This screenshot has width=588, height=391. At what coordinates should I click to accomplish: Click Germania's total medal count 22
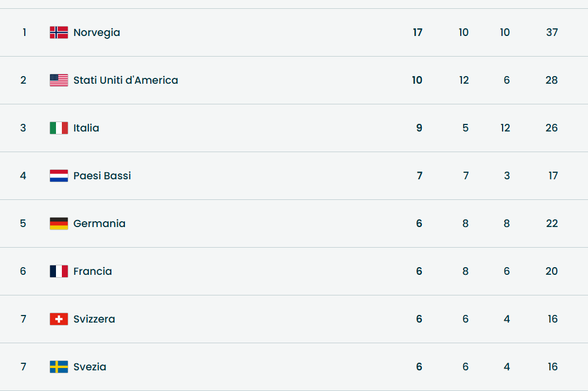click(x=551, y=224)
